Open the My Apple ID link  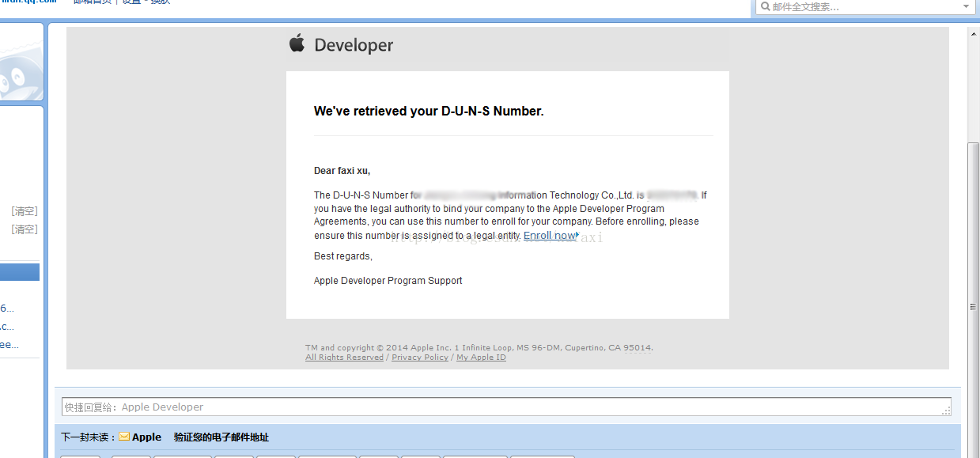pos(481,358)
